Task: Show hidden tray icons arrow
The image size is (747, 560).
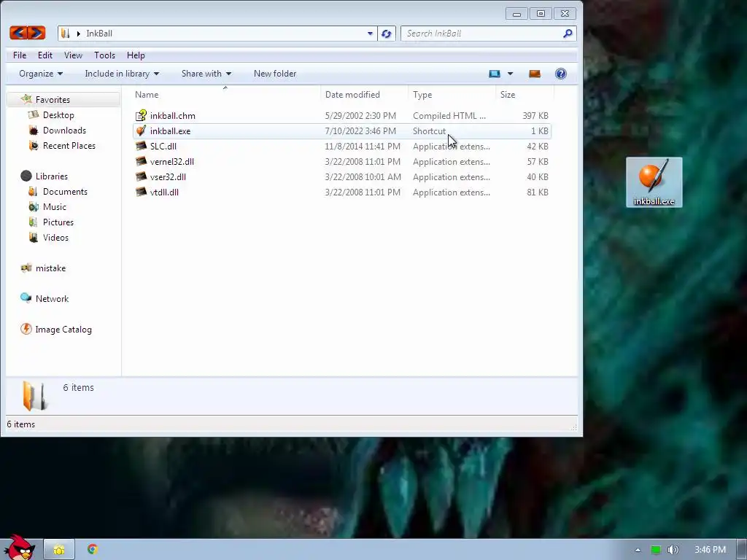Action: click(x=638, y=550)
